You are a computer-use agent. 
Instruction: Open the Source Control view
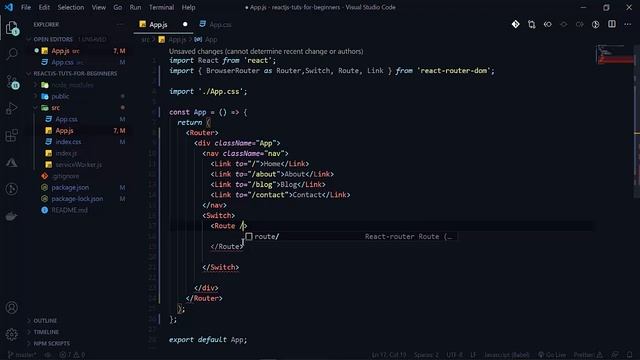pos(12,82)
